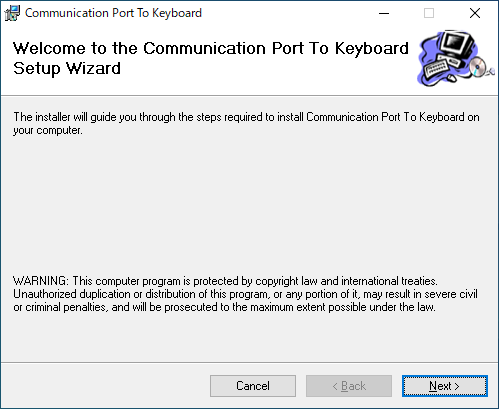The width and height of the screenshot is (499, 409).
Task: Click the empty gray dialog body area
Action: tap(249, 207)
